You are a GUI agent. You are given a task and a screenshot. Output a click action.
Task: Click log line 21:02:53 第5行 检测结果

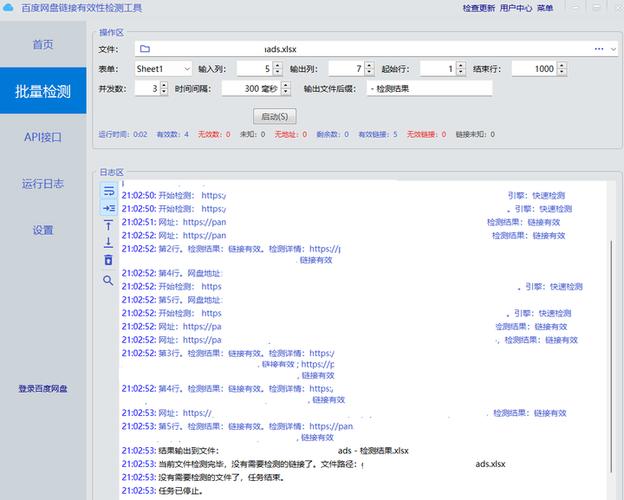click(x=237, y=432)
